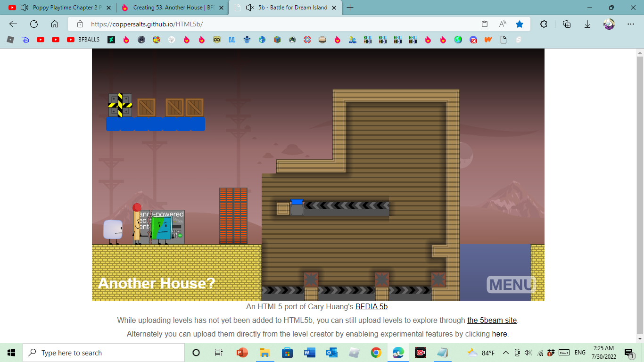Open Task View on the taskbar
644x362 pixels.
click(x=219, y=353)
